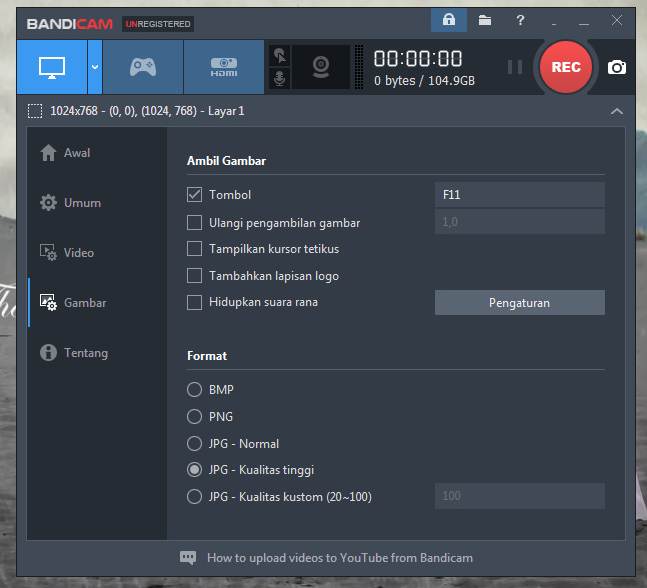
Task: Collapse the settings panel chevron
Action: coord(616,111)
